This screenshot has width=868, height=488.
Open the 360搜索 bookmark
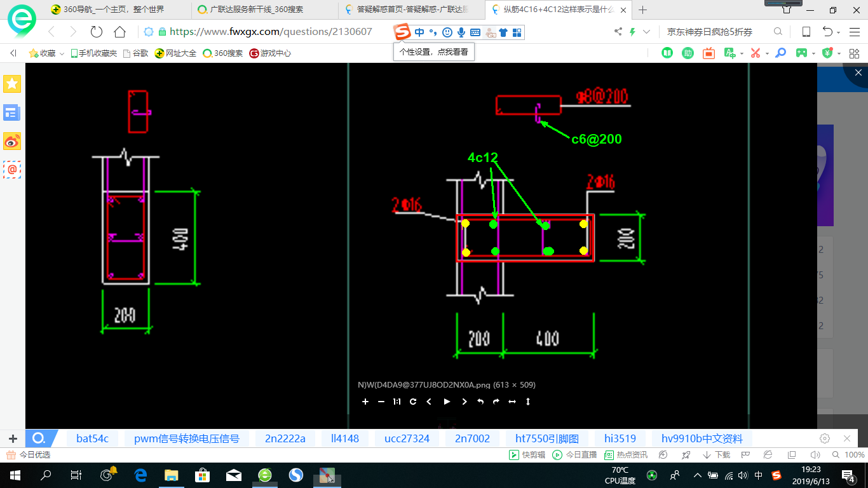point(223,53)
